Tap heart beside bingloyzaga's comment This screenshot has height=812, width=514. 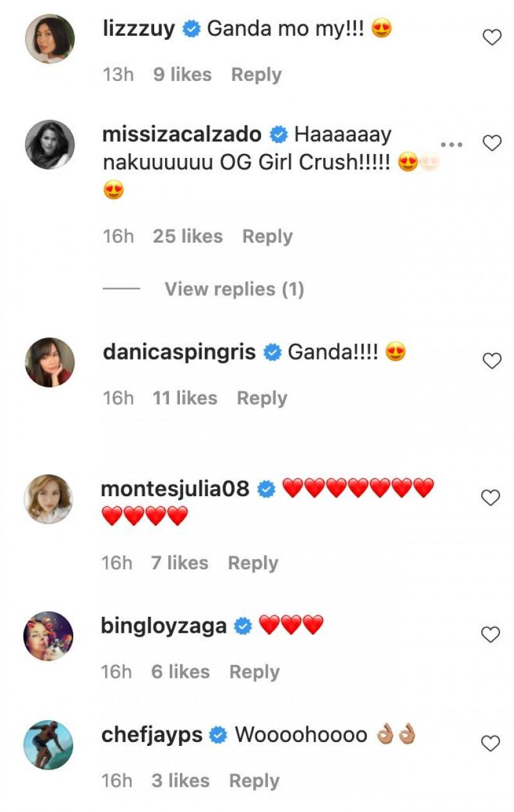tap(491, 635)
